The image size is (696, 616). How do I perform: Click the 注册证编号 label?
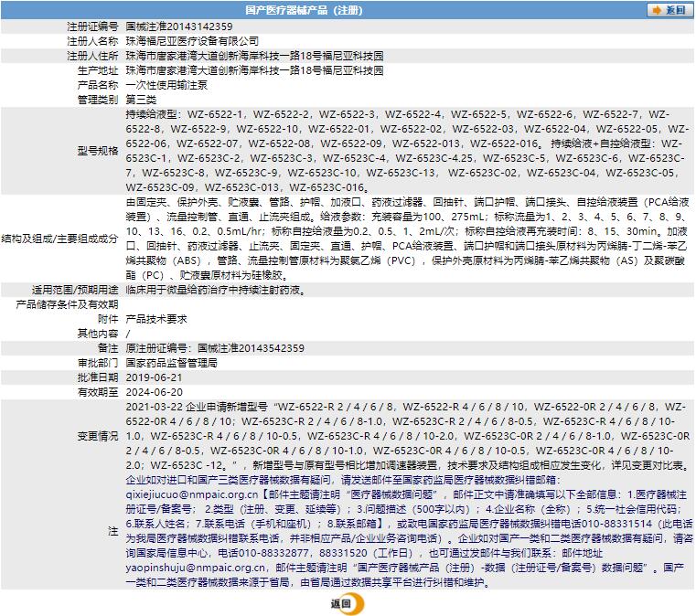92,27
